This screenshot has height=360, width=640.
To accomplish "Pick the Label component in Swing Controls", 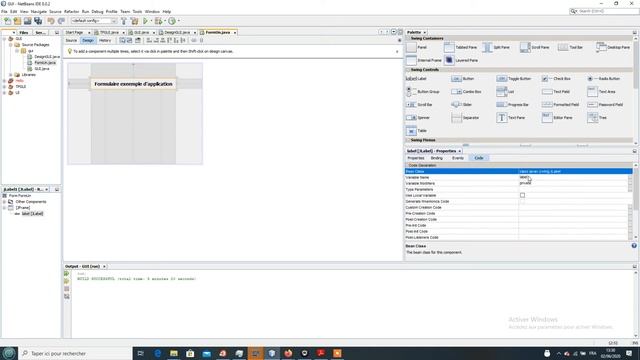I will pos(416,78).
